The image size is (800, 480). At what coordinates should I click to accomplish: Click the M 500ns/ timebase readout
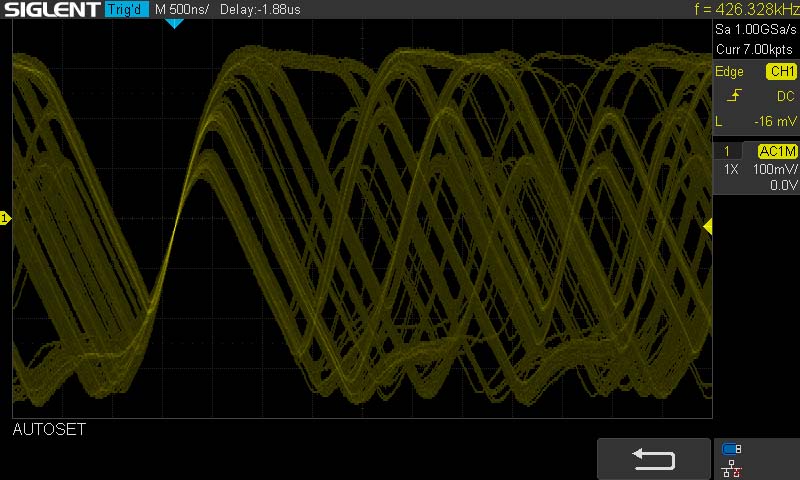click(x=182, y=9)
